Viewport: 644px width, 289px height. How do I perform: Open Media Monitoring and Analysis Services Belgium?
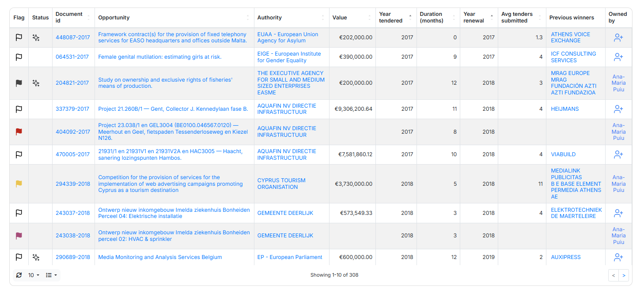160,257
